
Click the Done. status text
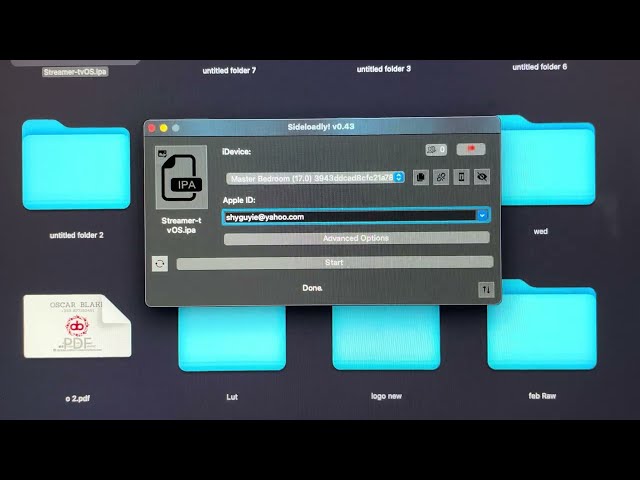(x=312, y=288)
